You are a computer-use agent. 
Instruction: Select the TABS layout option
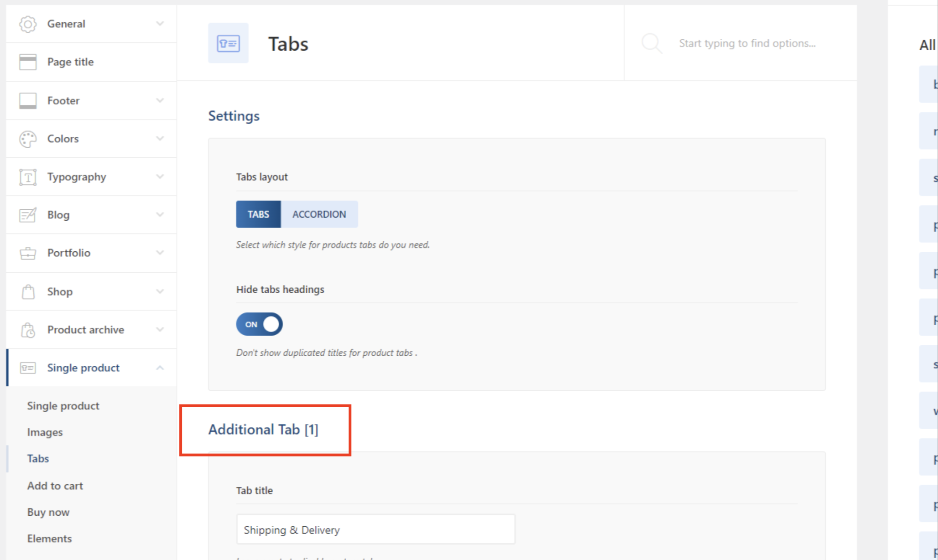click(259, 214)
